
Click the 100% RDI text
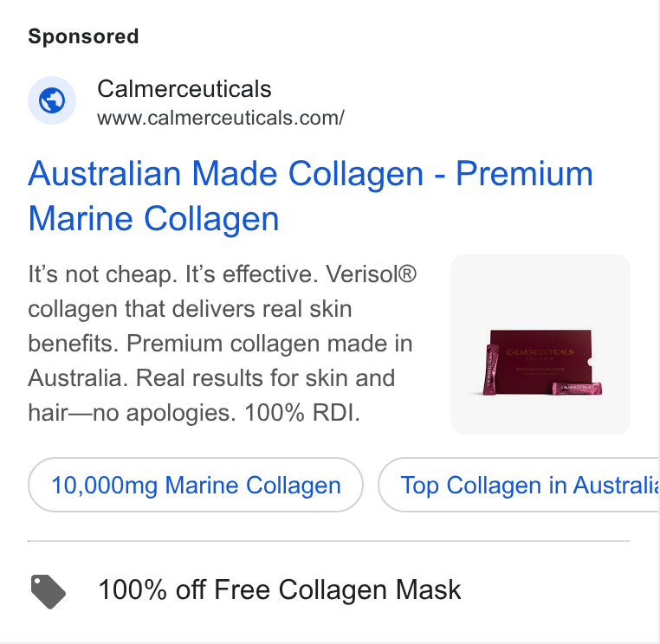click(302, 413)
